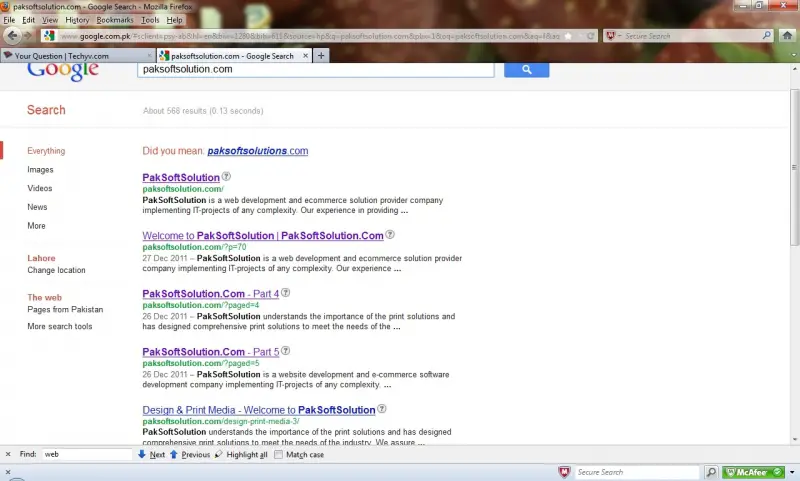Open the McAfee dropdown arrow at bottom right
This screenshot has height=481, width=800.
[792, 472]
